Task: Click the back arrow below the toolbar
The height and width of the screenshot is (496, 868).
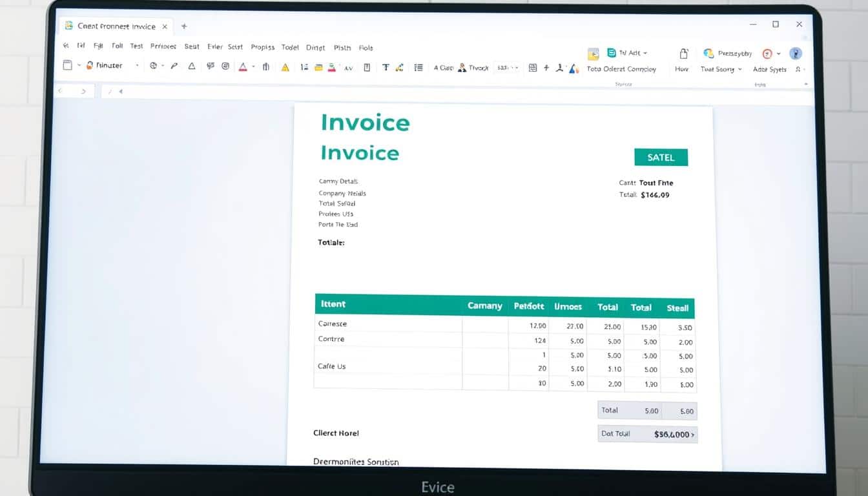Action: pos(60,91)
